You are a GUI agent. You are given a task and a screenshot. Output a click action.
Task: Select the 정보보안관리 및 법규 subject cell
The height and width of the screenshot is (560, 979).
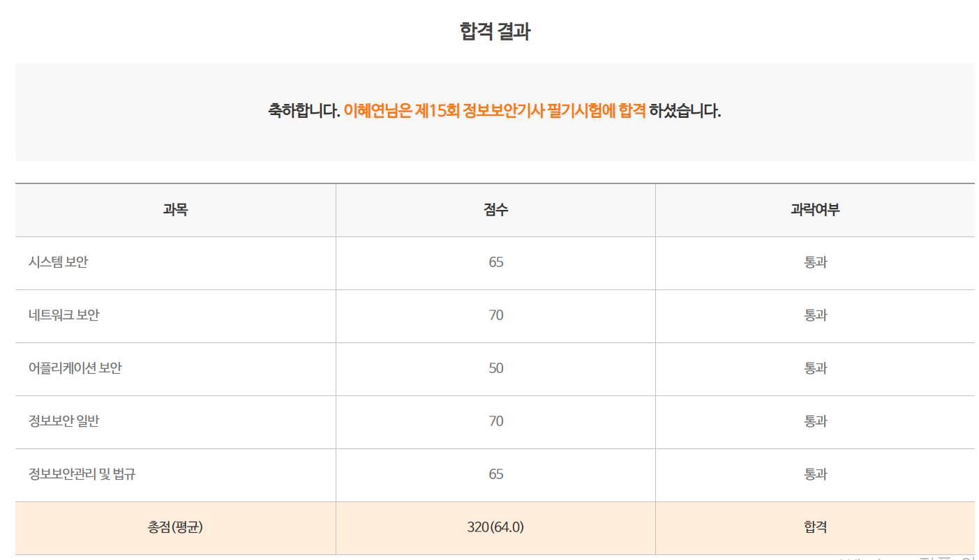coord(175,475)
